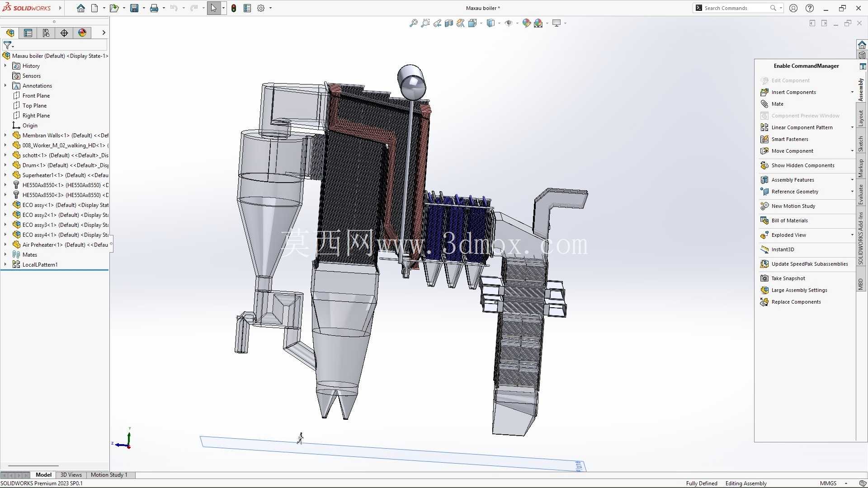Click the Mate command

click(x=777, y=104)
